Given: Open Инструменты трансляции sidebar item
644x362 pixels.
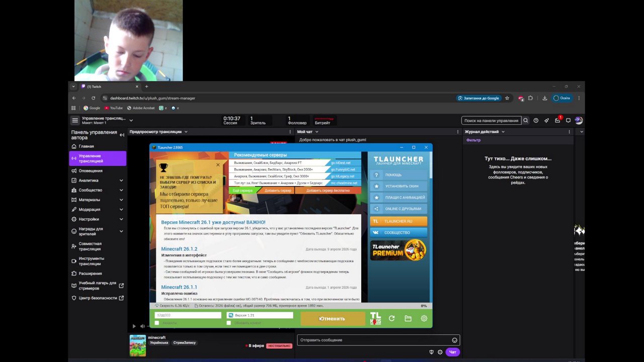Looking at the screenshot, I should point(98,261).
